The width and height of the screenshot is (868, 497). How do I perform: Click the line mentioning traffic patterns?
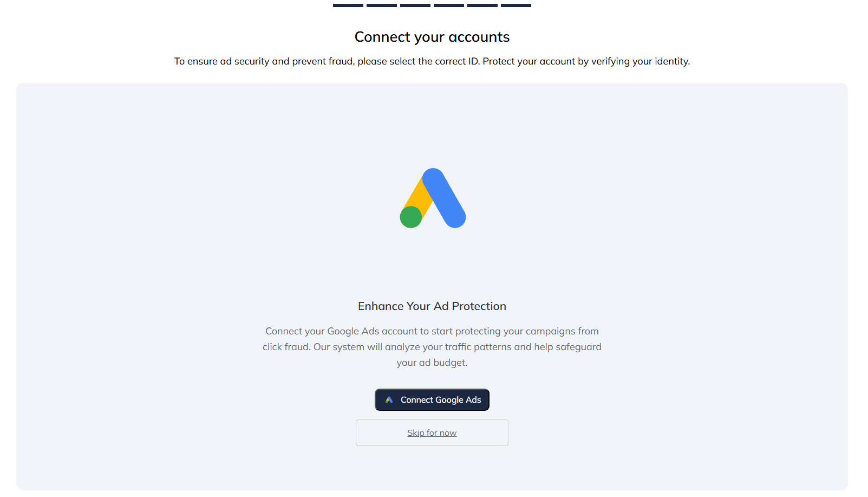[x=432, y=347]
